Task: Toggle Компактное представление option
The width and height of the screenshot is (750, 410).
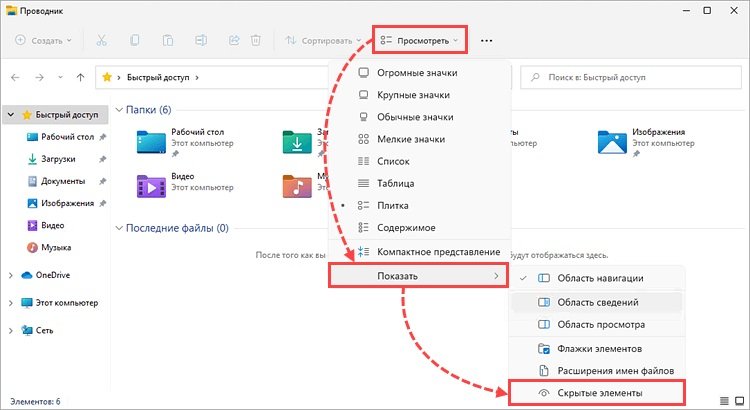Action: pos(419,252)
